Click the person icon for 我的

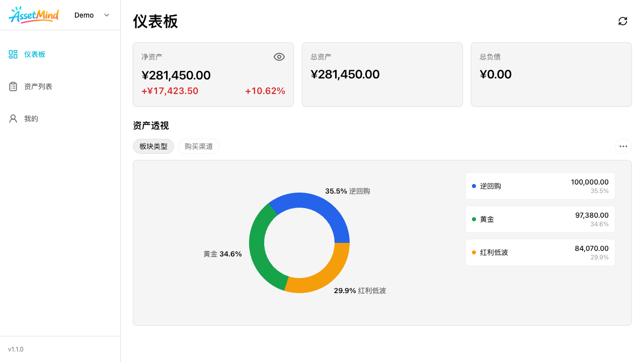[x=13, y=119]
